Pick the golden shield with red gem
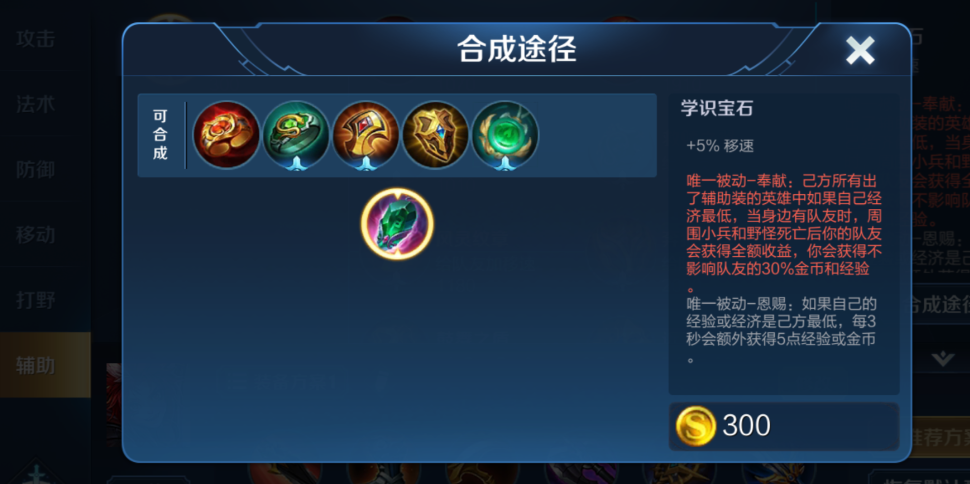 [x=366, y=134]
